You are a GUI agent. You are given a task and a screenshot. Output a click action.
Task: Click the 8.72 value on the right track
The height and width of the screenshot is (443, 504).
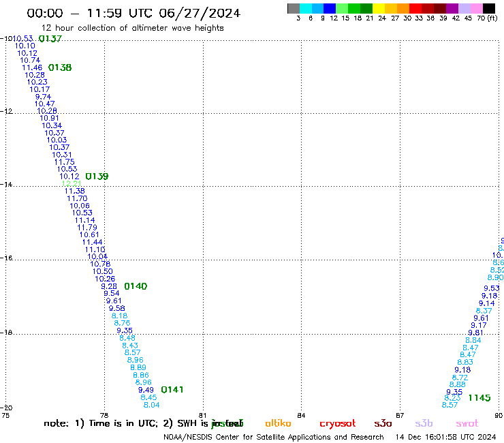click(460, 378)
